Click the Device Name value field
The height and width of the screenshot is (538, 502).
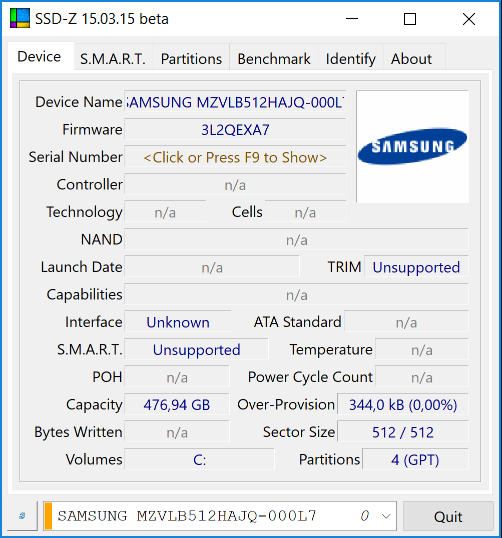pyautogui.click(x=235, y=102)
